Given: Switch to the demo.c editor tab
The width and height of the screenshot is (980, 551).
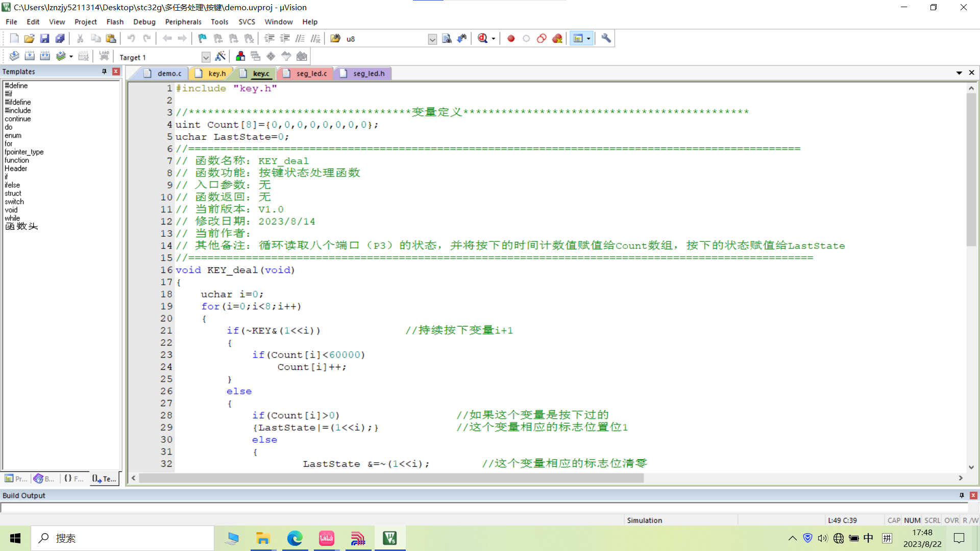Looking at the screenshot, I should (x=163, y=73).
